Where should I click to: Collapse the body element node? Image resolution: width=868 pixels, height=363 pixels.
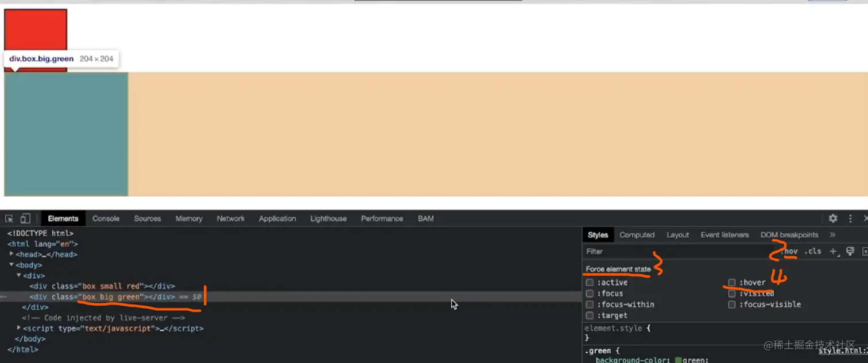click(11, 265)
